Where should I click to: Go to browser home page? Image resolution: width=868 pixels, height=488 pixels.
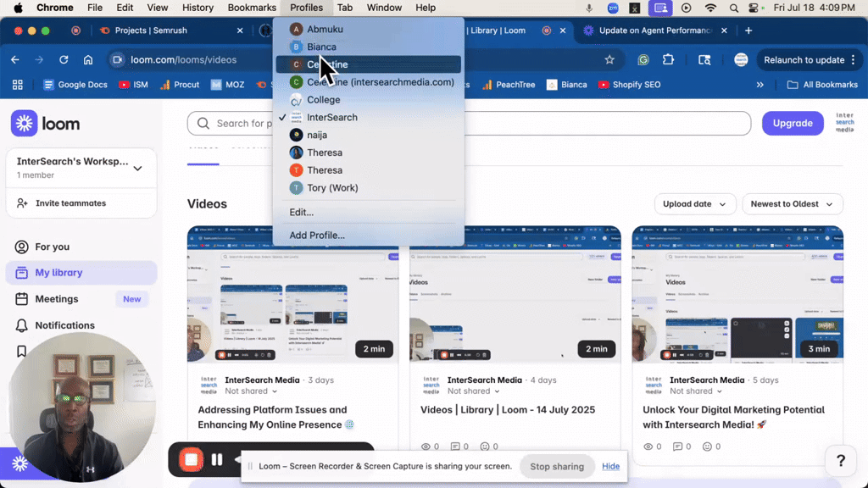[x=88, y=60]
